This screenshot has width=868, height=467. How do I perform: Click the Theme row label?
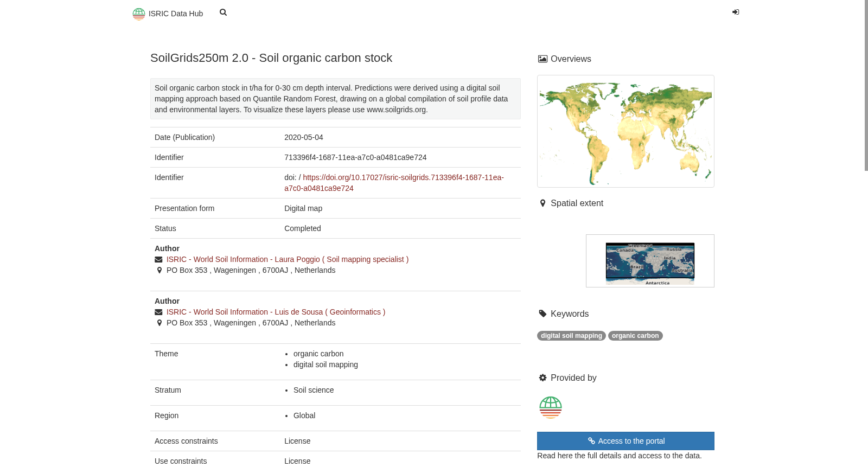click(166, 354)
